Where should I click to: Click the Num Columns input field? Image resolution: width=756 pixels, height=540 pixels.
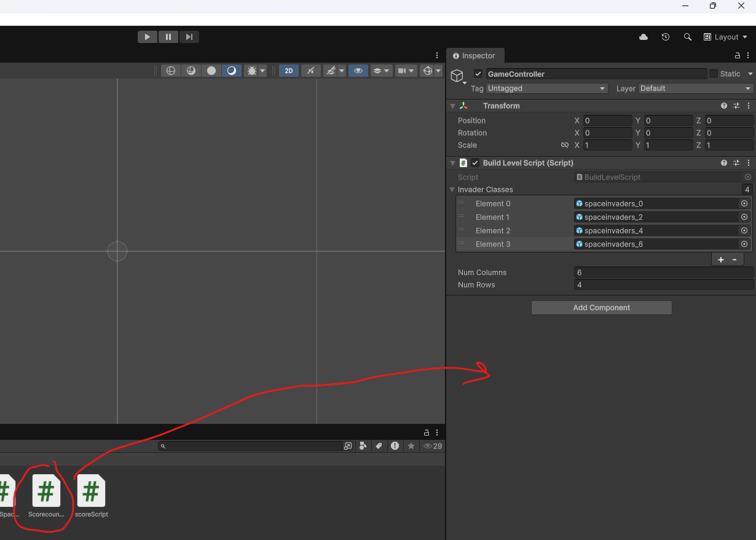[x=663, y=272]
